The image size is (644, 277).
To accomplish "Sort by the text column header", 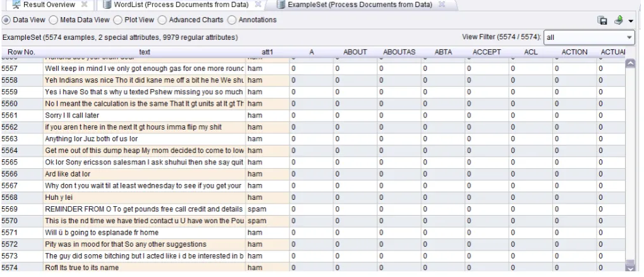I will (x=145, y=52).
